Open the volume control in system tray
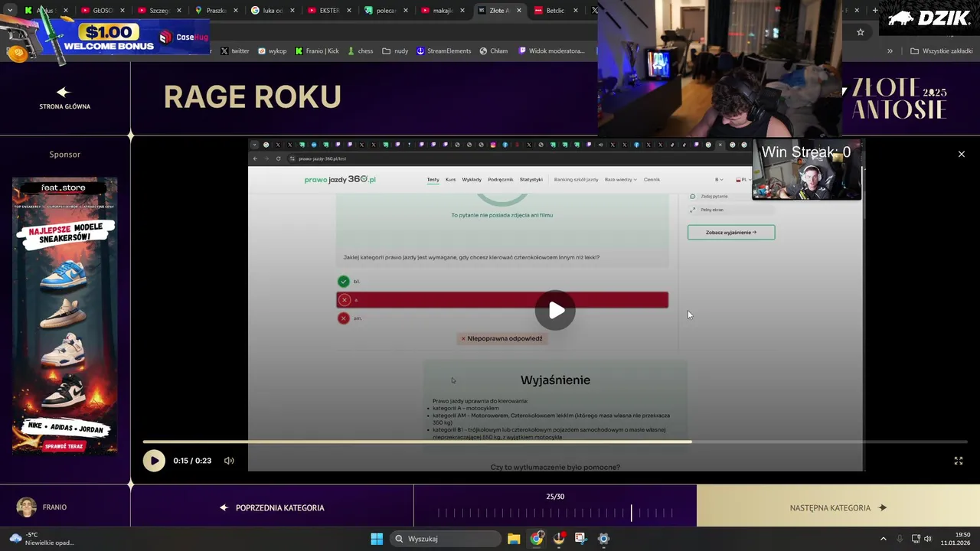The width and height of the screenshot is (980, 551). 928,539
